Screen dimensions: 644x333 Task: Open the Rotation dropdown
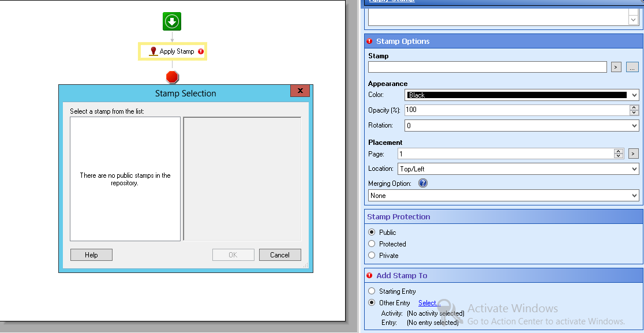(x=522, y=125)
